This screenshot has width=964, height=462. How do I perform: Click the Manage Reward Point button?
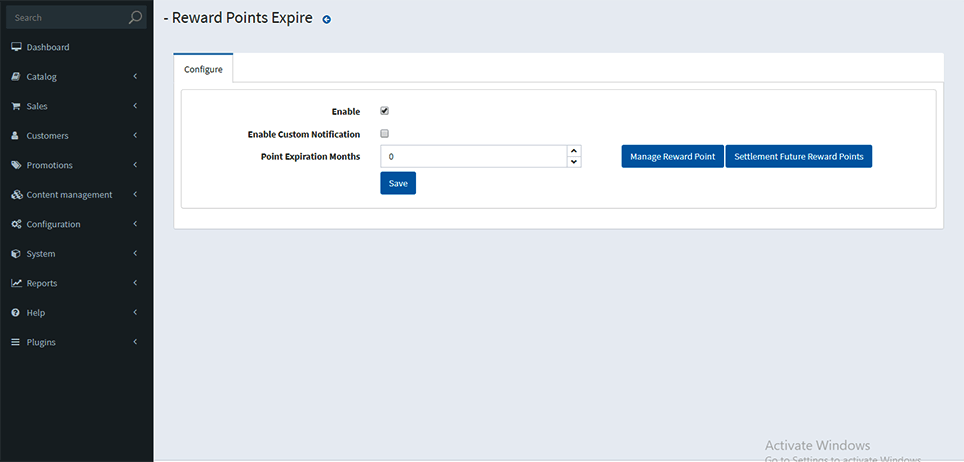coord(672,157)
